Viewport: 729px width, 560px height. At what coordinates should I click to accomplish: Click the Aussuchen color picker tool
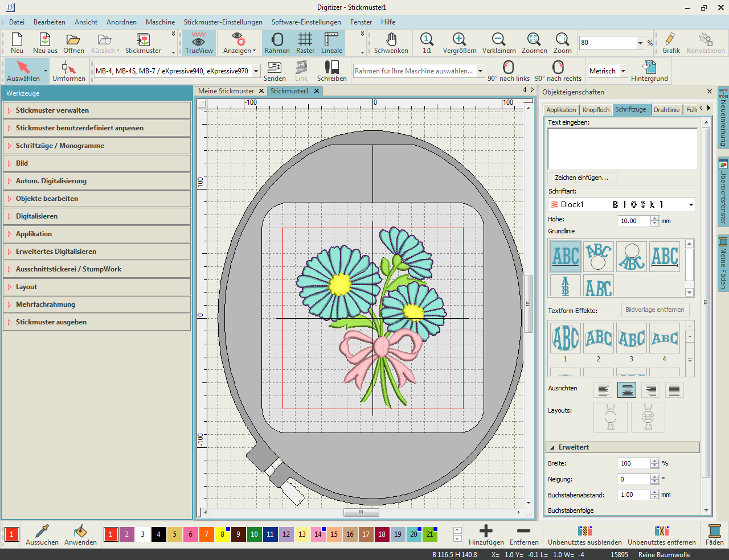point(42,535)
